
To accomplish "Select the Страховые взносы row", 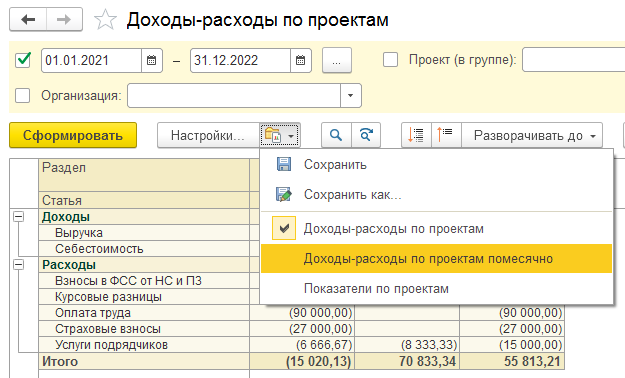I will [144, 329].
